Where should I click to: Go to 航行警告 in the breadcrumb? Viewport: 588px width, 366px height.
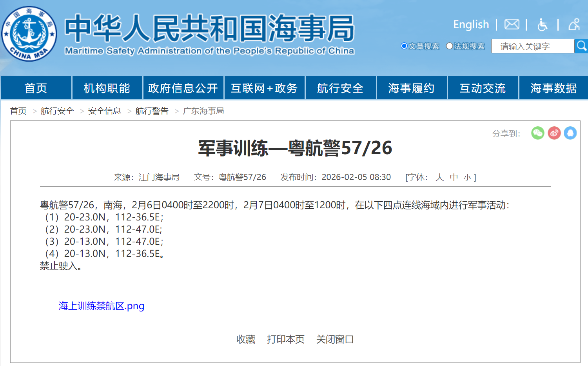pyautogui.click(x=152, y=111)
